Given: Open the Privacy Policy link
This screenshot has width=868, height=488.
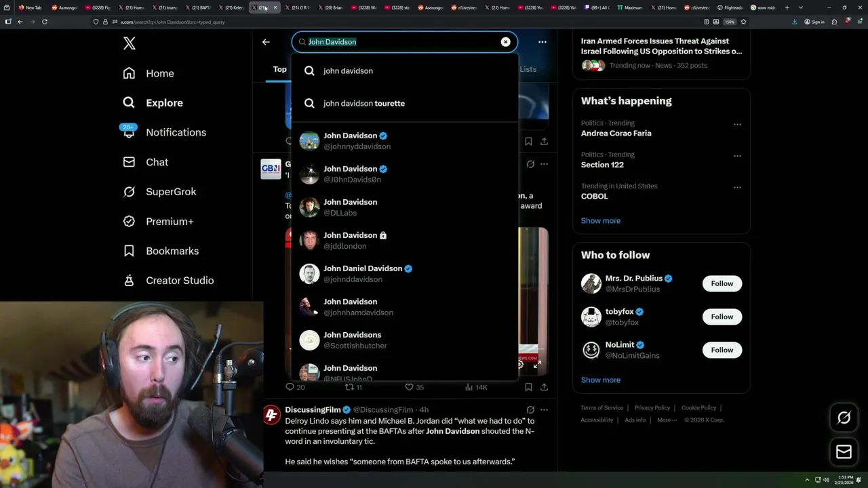Looking at the screenshot, I should (x=652, y=408).
